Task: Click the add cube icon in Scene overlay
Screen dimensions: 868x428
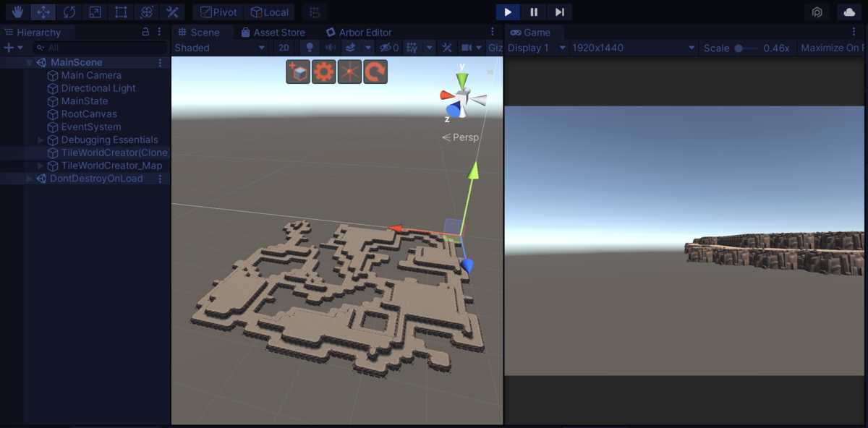Action: click(x=298, y=72)
